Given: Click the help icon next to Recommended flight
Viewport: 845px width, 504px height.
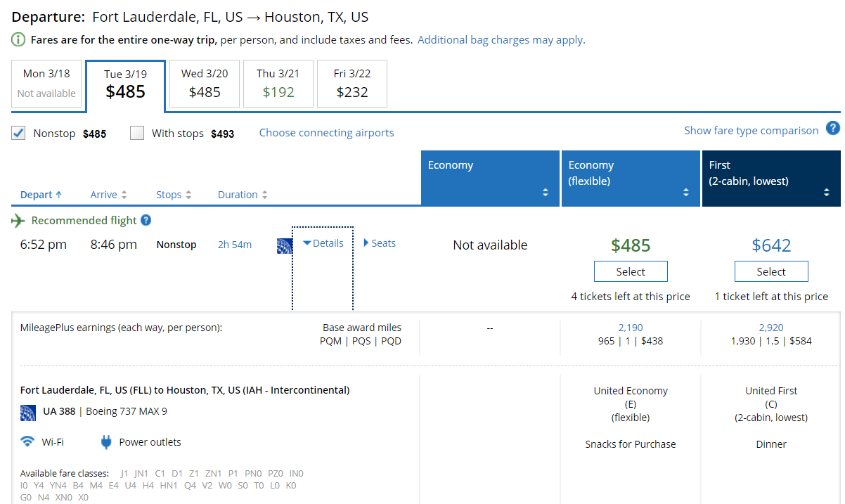Looking at the screenshot, I should (146, 220).
